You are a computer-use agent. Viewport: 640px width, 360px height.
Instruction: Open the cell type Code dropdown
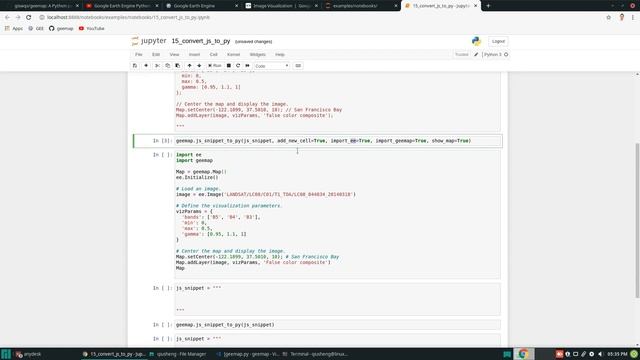point(271,66)
